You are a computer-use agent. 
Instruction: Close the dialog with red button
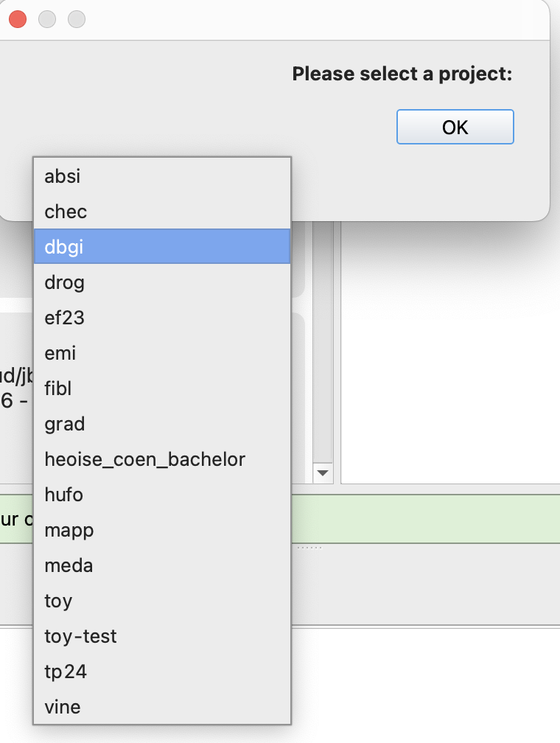17,20
